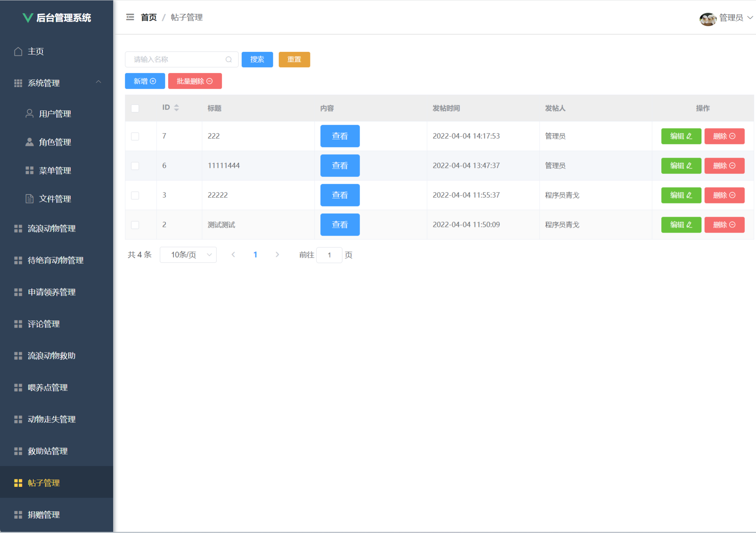Screen dimensions: 756x533
Task: Collapse the 系统管理 submenu
Action: click(x=99, y=82)
